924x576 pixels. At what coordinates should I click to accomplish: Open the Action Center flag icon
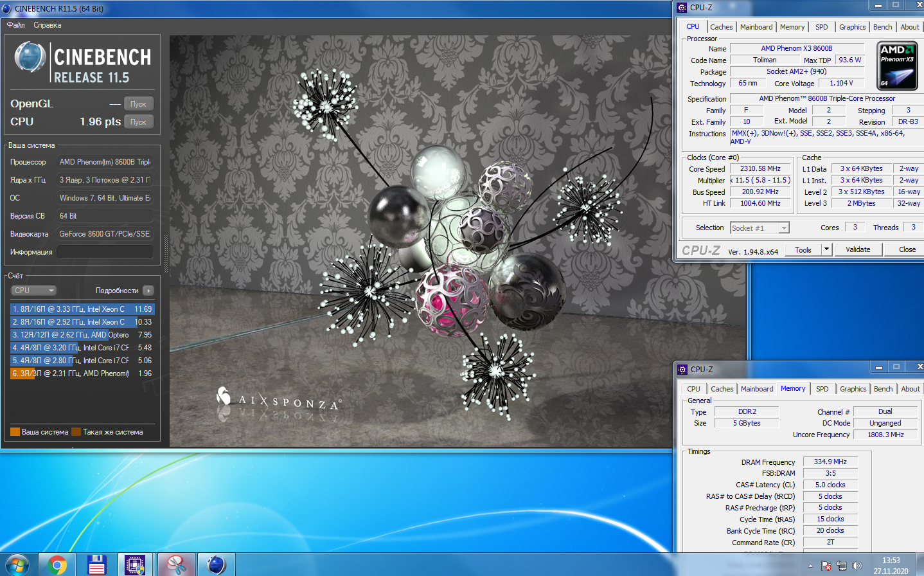click(826, 566)
